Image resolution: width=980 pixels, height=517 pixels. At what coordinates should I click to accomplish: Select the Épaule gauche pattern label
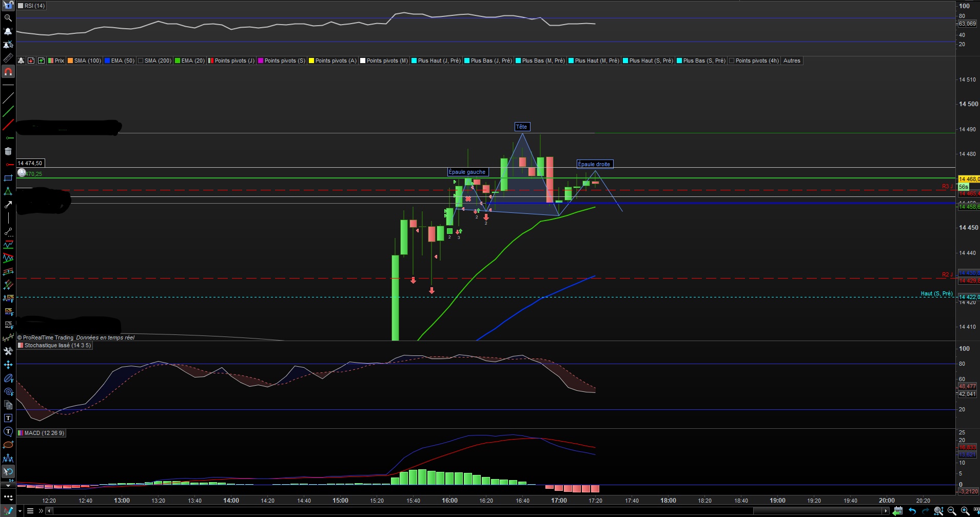[x=467, y=172]
